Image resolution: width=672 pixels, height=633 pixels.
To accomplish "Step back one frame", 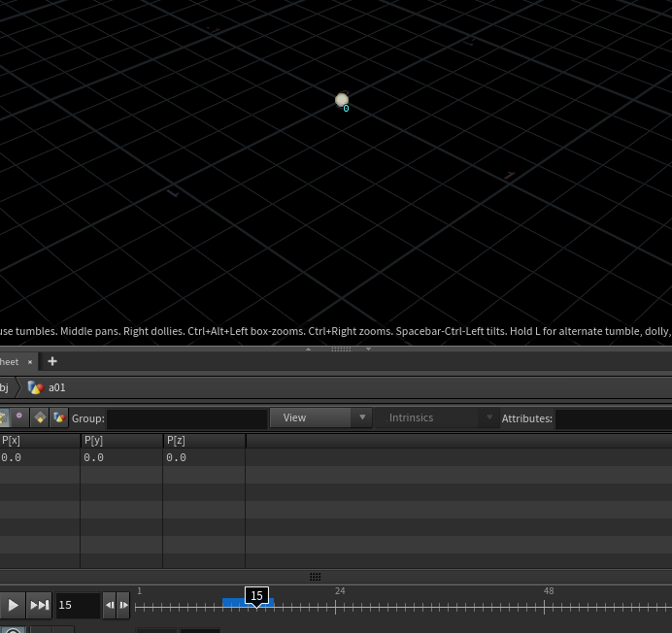I will click(x=110, y=605).
